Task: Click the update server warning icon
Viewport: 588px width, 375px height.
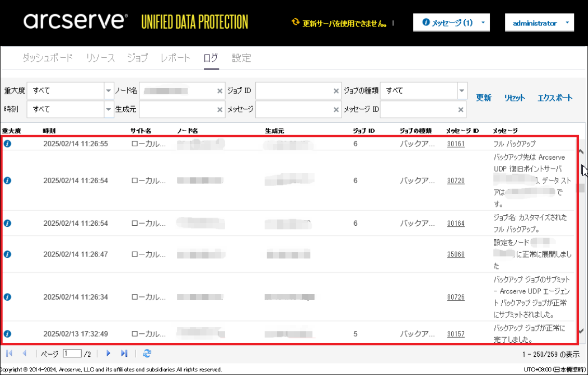Action: point(295,22)
